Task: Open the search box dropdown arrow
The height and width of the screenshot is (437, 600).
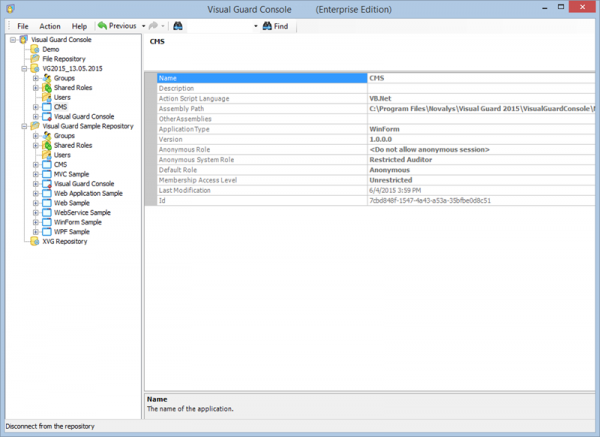Action: 256,26
